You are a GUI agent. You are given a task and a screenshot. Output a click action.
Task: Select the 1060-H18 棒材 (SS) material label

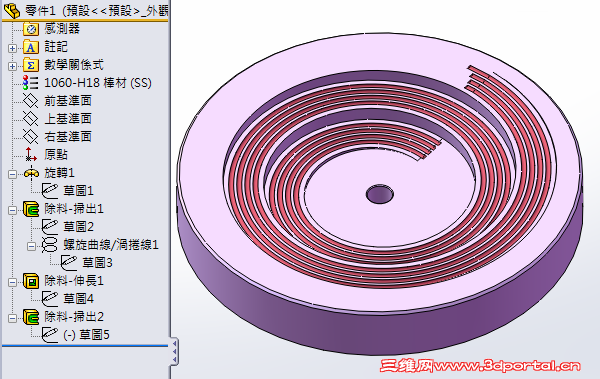click(x=98, y=83)
